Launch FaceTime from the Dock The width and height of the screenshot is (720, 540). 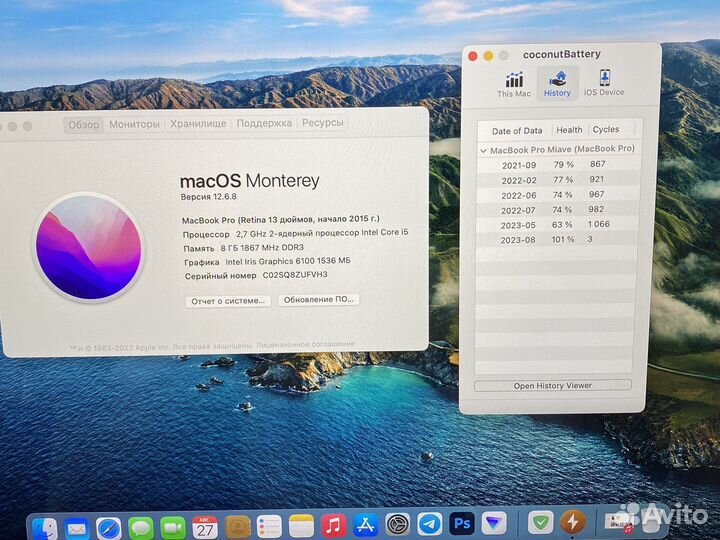coord(173,528)
